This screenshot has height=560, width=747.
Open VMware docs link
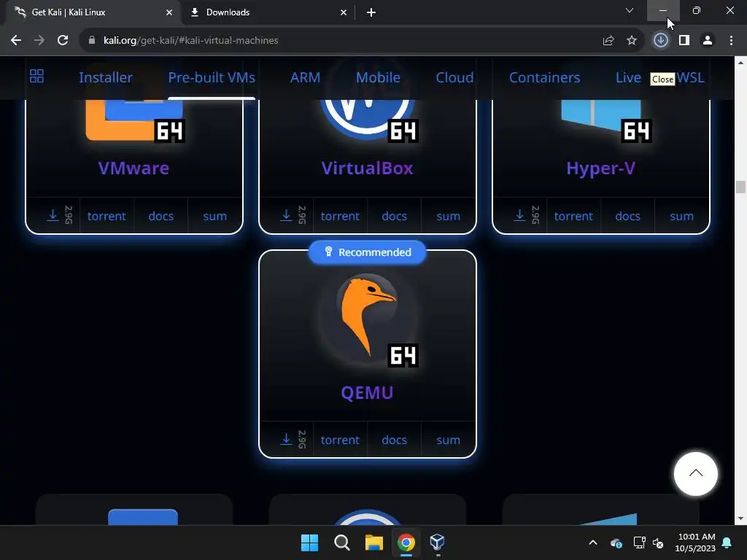[161, 216]
